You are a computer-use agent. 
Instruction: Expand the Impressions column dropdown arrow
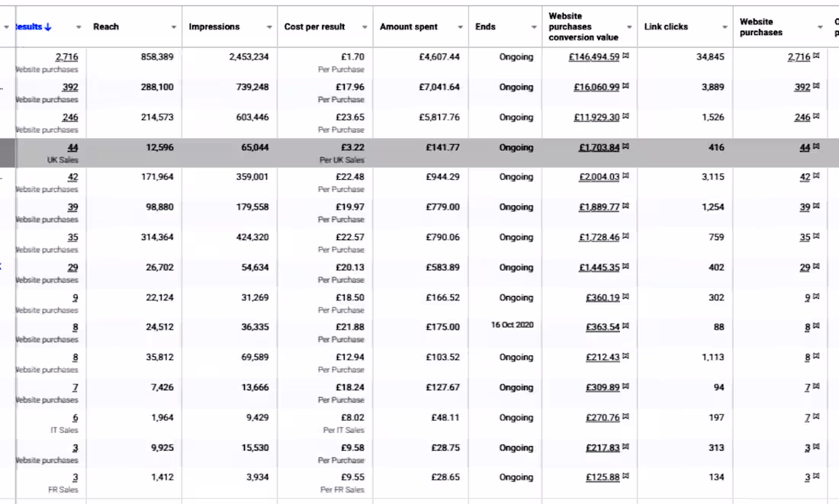(270, 27)
